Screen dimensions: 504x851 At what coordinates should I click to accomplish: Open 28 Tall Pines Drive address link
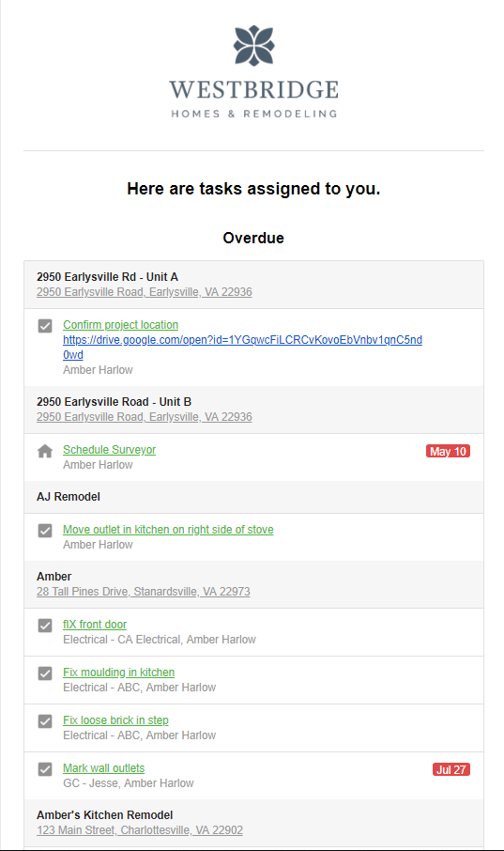click(x=144, y=592)
